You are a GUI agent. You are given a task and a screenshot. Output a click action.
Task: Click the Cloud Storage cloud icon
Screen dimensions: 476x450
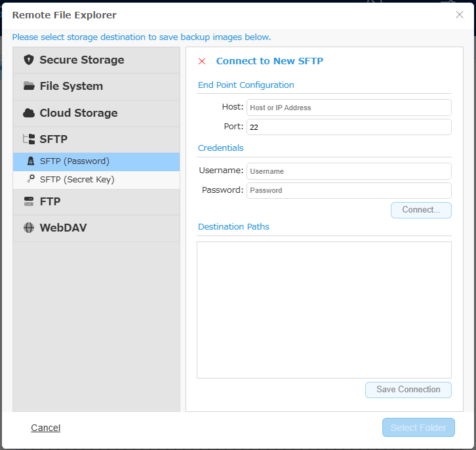click(x=29, y=113)
